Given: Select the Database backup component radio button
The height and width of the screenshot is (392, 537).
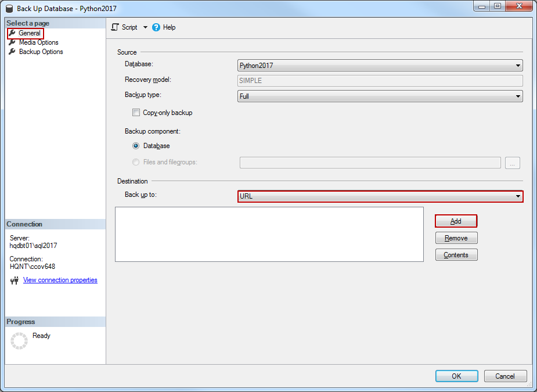Looking at the screenshot, I should coord(136,146).
